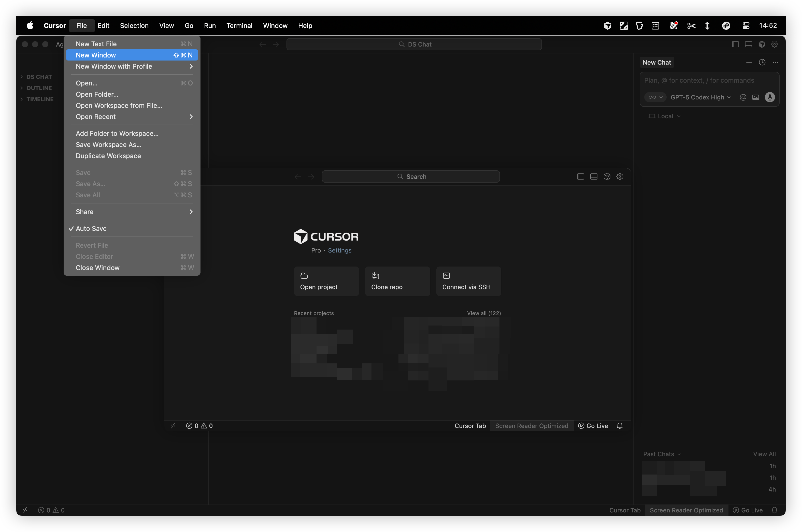Start a new chat with plus icon
This screenshot has width=802, height=532.
(x=749, y=62)
